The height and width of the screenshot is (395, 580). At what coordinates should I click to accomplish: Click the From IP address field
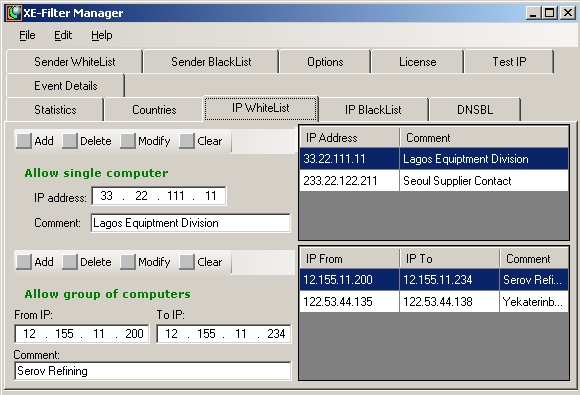pos(82,334)
